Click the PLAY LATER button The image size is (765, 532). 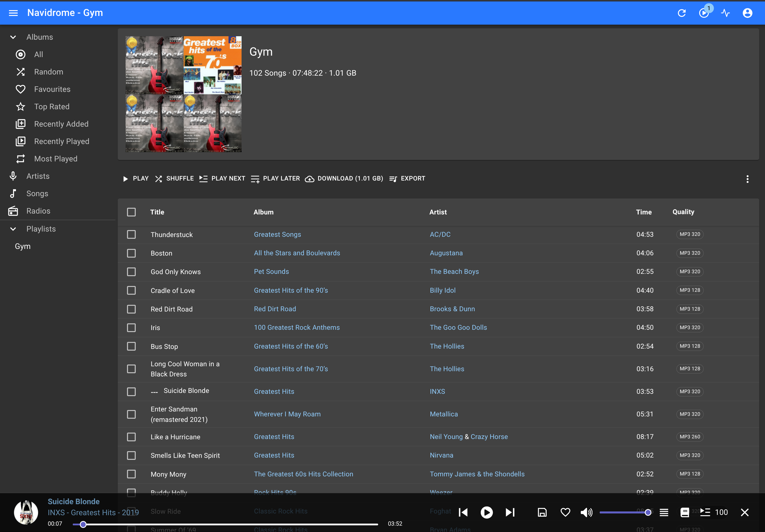[275, 179]
